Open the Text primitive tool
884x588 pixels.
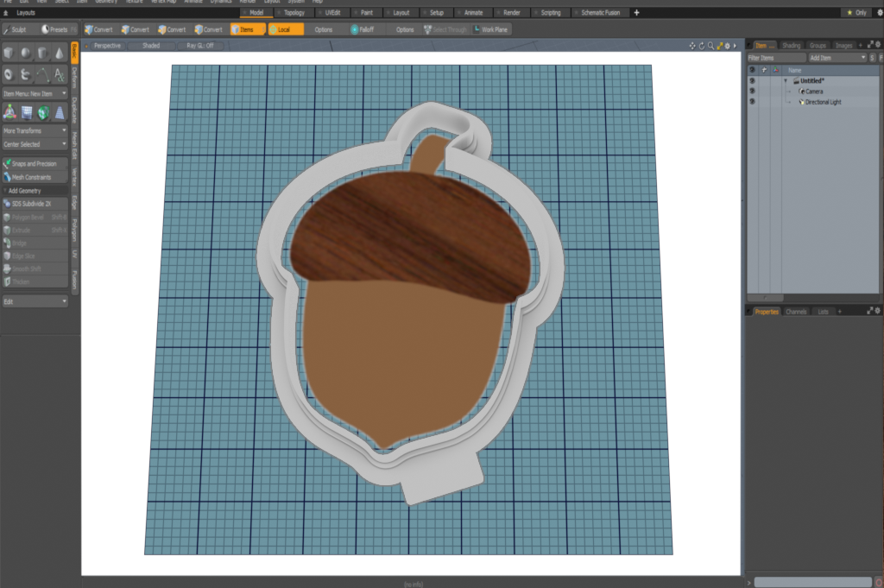pyautogui.click(x=59, y=75)
